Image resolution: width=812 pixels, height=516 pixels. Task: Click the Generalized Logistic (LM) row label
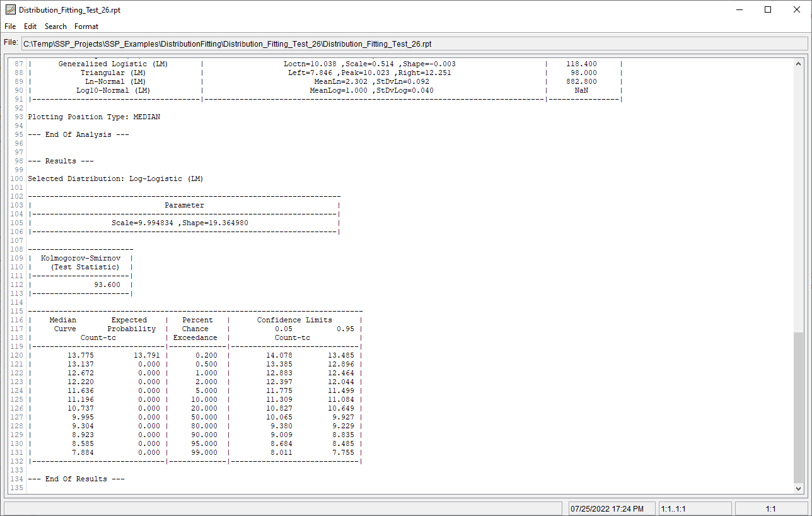(113, 64)
